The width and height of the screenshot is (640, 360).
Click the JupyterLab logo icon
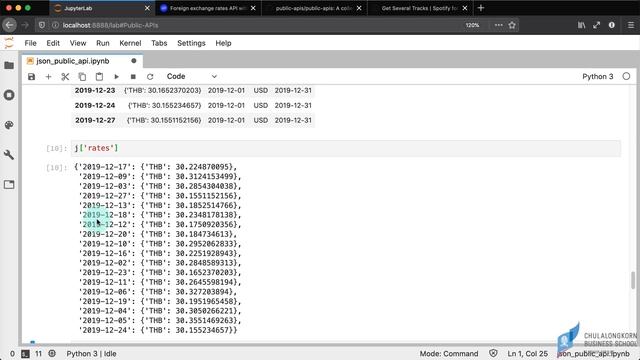(x=9, y=43)
